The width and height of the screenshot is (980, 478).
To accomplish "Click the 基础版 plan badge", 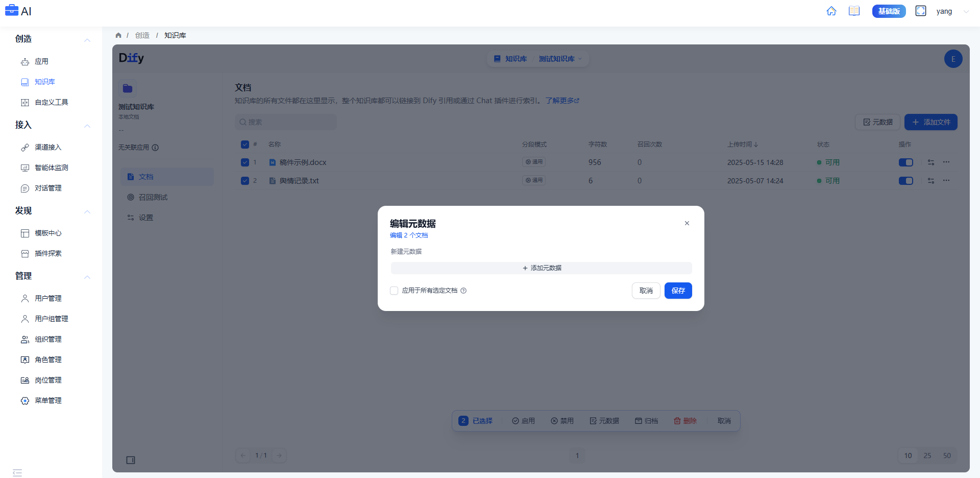I will click(x=889, y=11).
